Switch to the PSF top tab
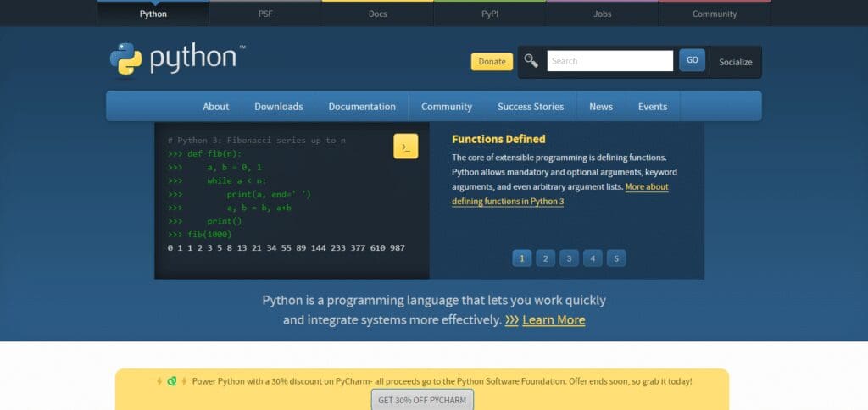This screenshot has height=410, width=868. click(265, 14)
